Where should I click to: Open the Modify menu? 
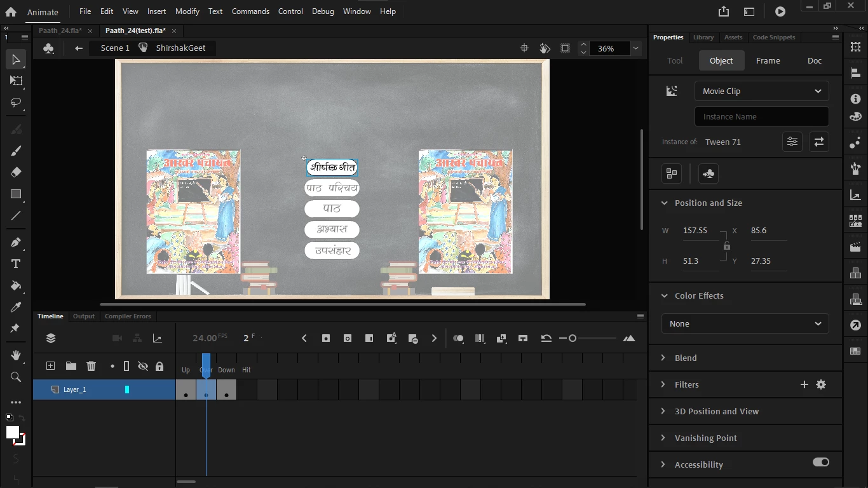coord(187,11)
